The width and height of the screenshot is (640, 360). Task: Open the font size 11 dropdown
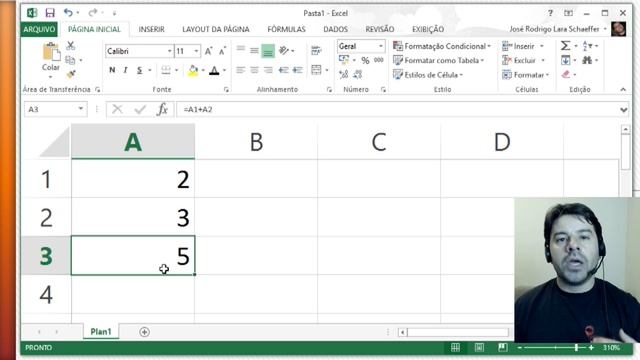[x=196, y=51]
